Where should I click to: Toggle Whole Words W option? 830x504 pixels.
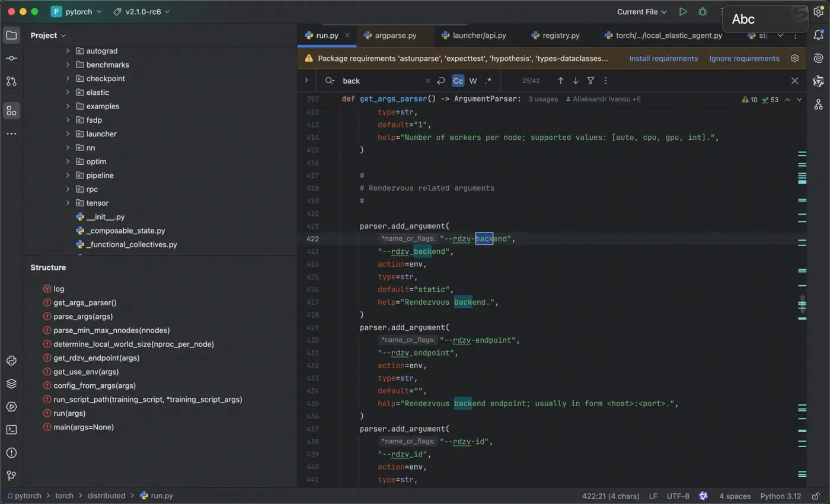473,81
